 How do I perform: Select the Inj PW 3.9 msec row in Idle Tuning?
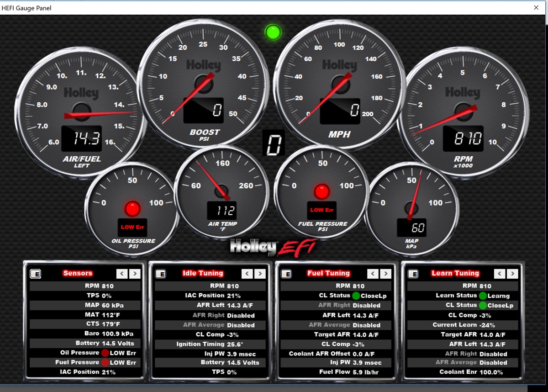point(211,354)
